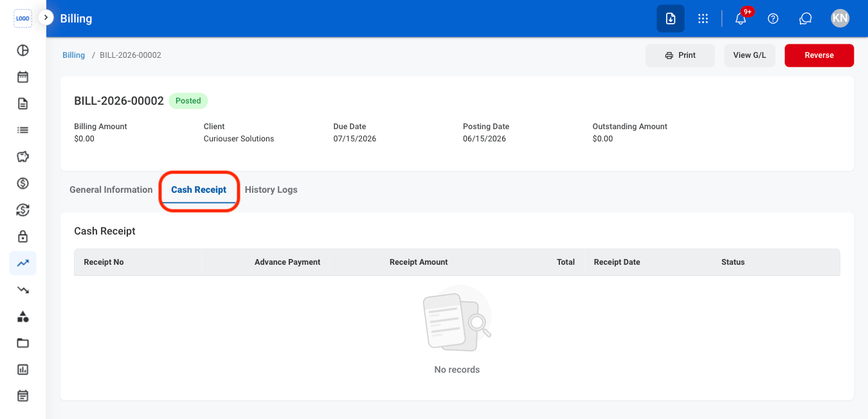Select the document page sidebar icon

pos(23,103)
